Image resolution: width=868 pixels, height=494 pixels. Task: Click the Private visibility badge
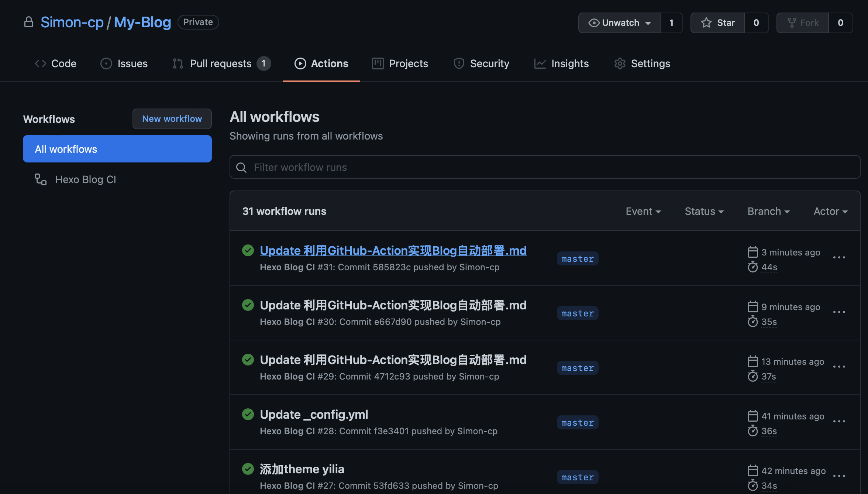(x=198, y=22)
